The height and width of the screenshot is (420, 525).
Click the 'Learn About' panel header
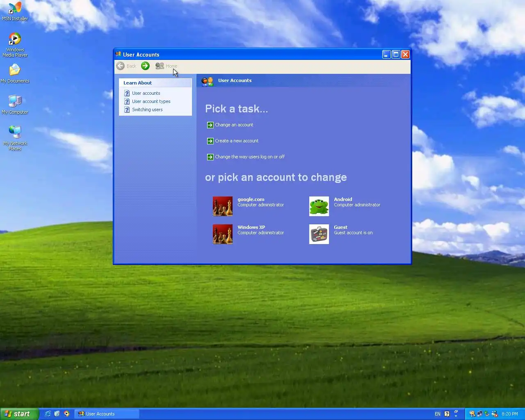(155, 83)
